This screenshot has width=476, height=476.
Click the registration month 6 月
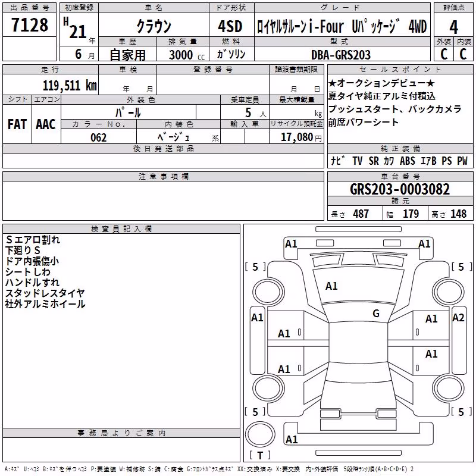(84, 54)
